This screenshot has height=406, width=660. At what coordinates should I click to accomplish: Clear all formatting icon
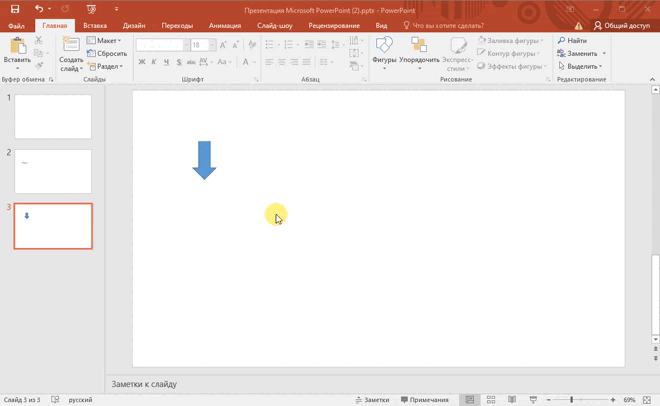point(252,45)
